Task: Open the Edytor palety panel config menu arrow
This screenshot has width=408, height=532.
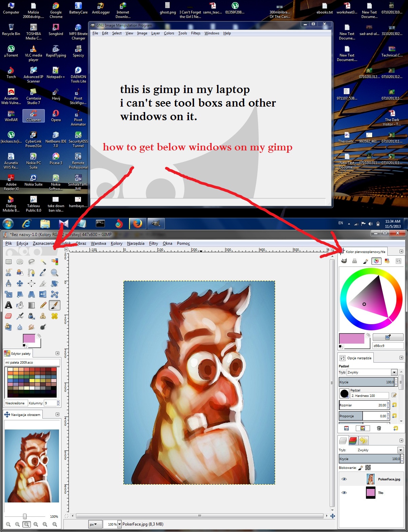Action: pyautogui.click(x=57, y=353)
